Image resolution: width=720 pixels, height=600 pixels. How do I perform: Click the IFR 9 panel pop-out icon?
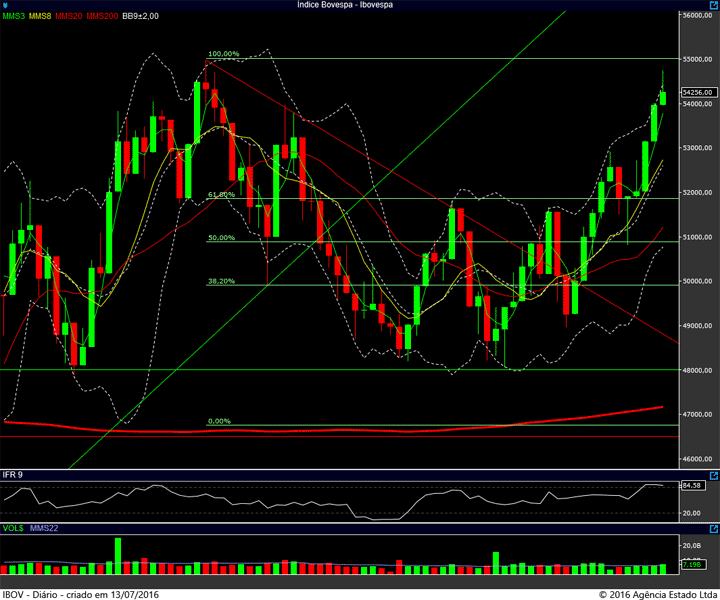click(714, 476)
